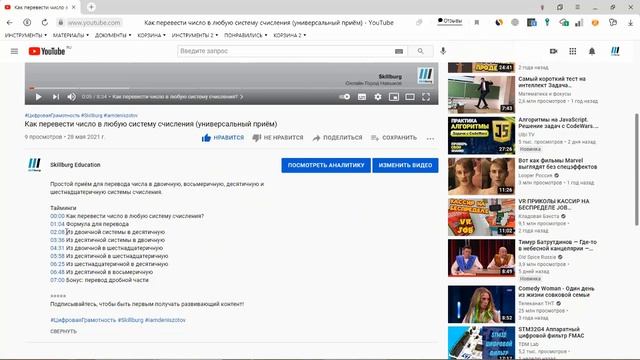This screenshot has width=640, height=360.
Task: Reload the page
Action: [44, 22]
